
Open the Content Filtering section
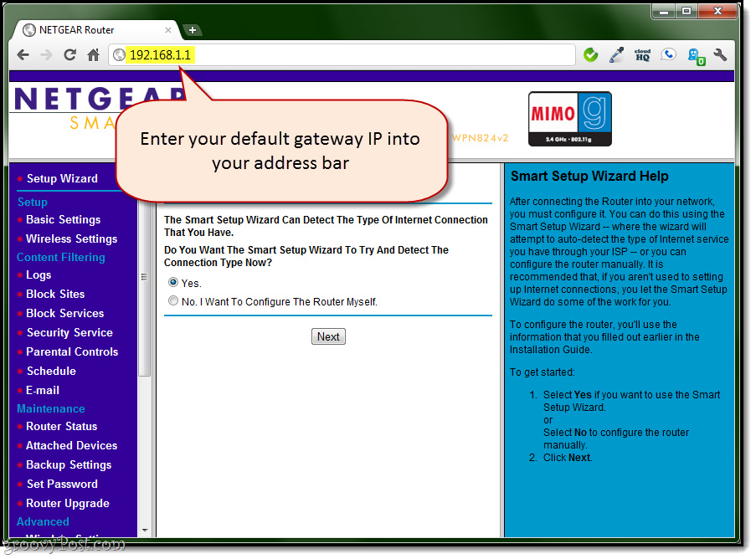point(60,257)
